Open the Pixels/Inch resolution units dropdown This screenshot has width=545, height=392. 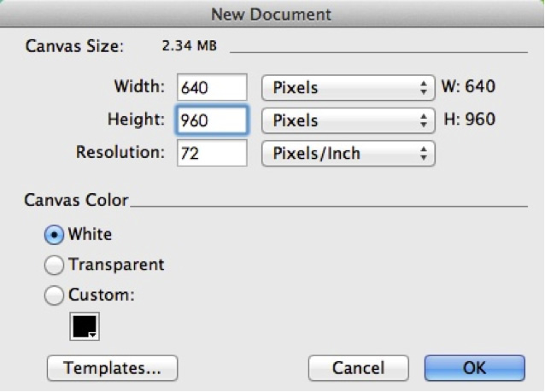coord(349,153)
